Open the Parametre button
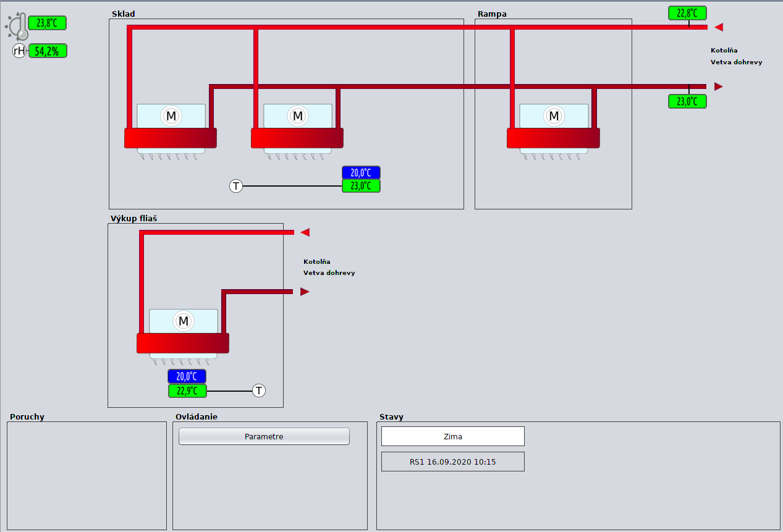Screen dimensions: 783x532 (264, 436)
